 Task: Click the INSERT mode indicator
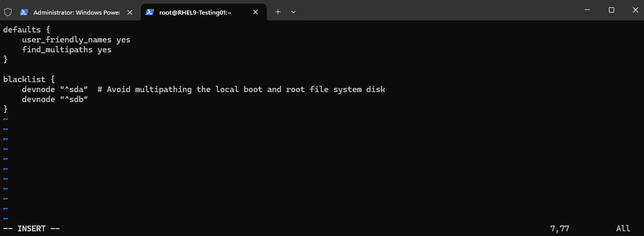click(x=31, y=229)
